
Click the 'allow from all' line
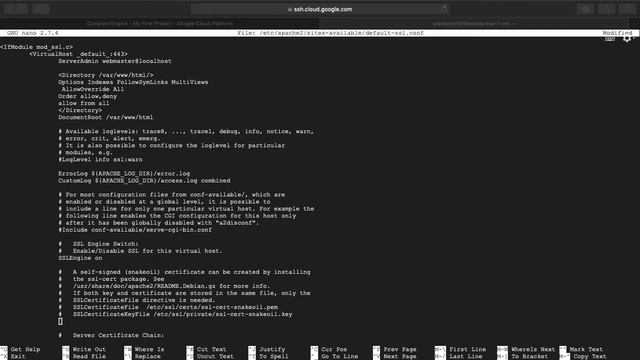[84, 103]
